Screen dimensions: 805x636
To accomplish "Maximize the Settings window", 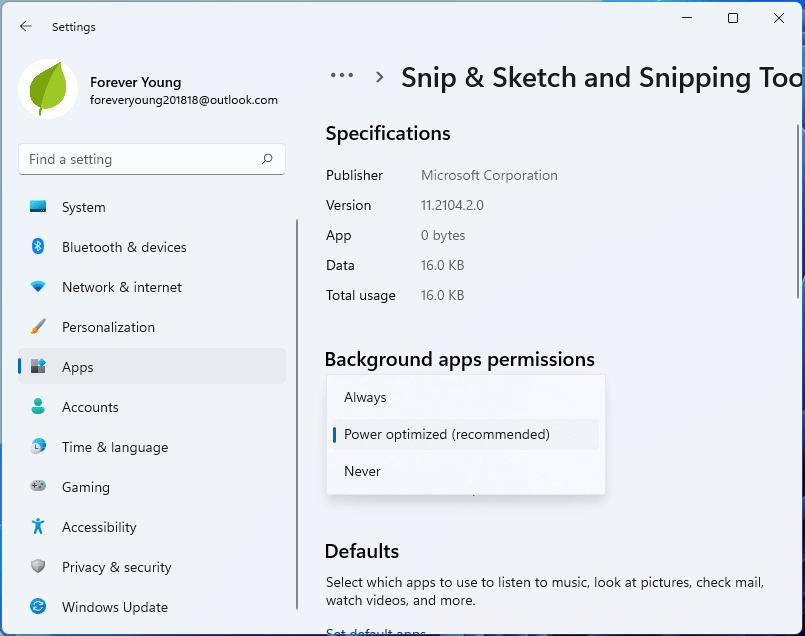I will click(x=733, y=18).
